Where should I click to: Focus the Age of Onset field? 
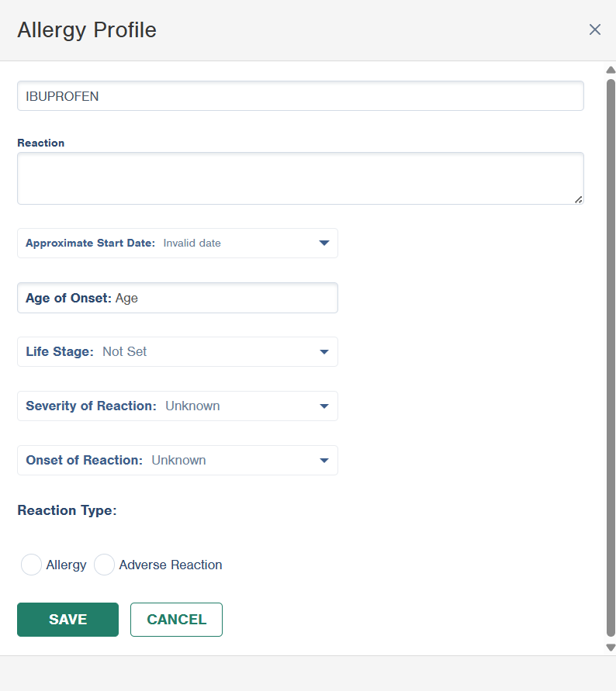tap(177, 298)
